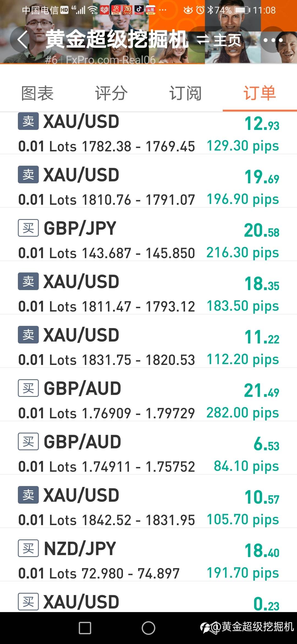This screenshot has width=297, height=644.
Task: Switch to the 图表 tab
Action: click(x=37, y=93)
